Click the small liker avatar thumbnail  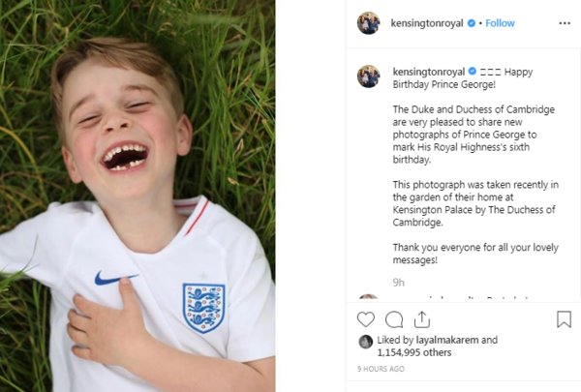tap(365, 341)
